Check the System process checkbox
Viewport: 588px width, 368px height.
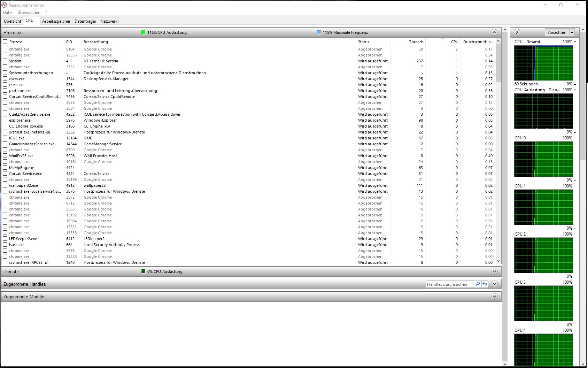(x=5, y=61)
